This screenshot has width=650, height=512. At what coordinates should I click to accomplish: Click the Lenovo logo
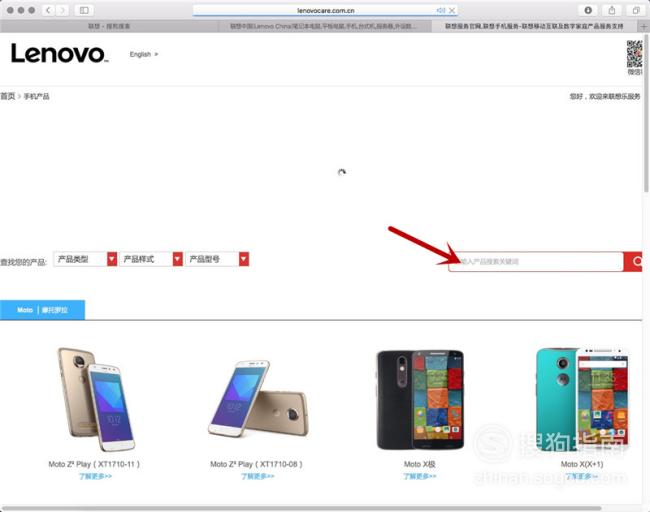(x=59, y=54)
